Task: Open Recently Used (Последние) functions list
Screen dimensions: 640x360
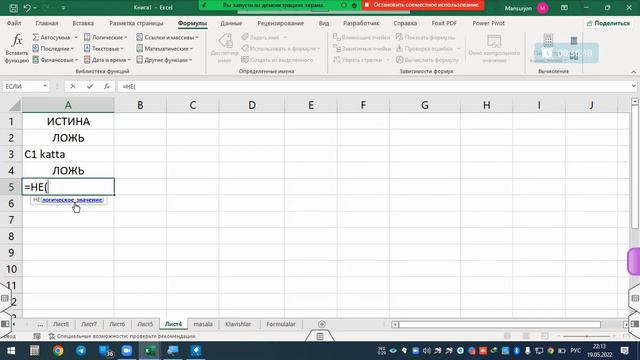Action: point(53,49)
